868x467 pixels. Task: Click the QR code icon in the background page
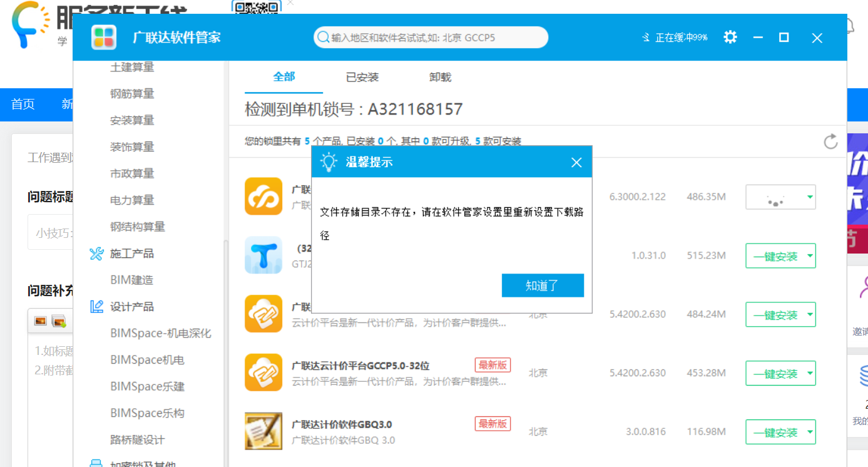tap(257, 7)
